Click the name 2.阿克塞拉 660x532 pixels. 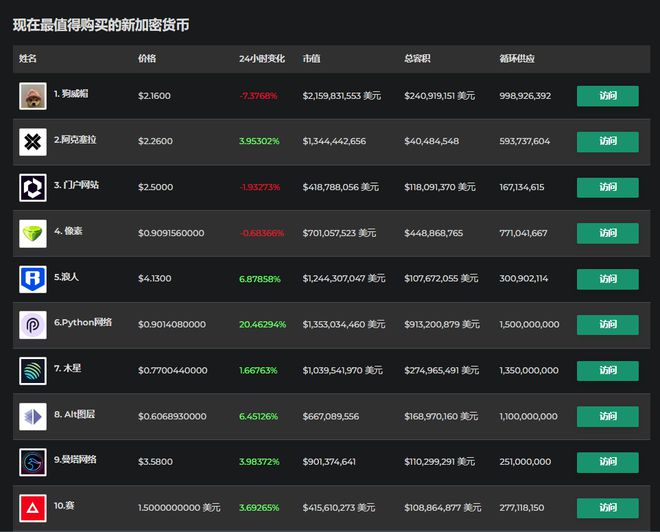pyautogui.click(x=75, y=139)
